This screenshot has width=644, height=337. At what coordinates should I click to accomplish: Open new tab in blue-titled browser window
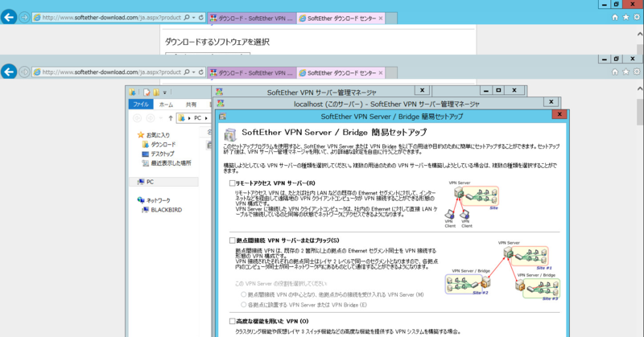[x=391, y=18]
